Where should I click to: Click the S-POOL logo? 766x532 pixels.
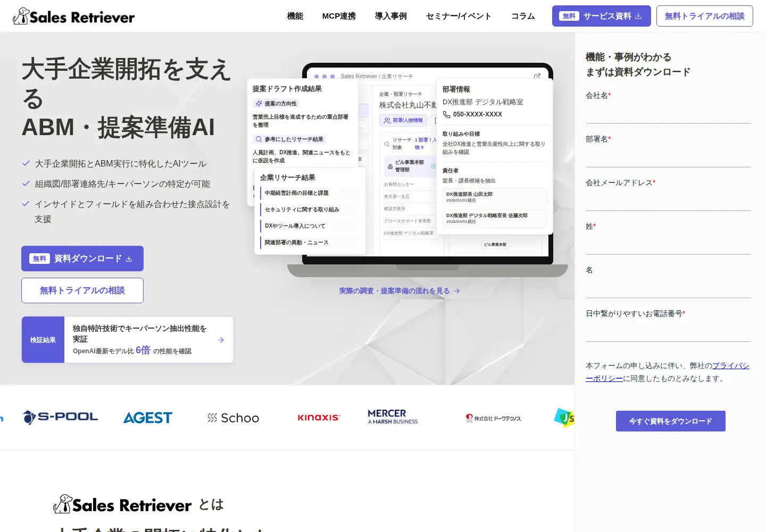coord(60,418)
